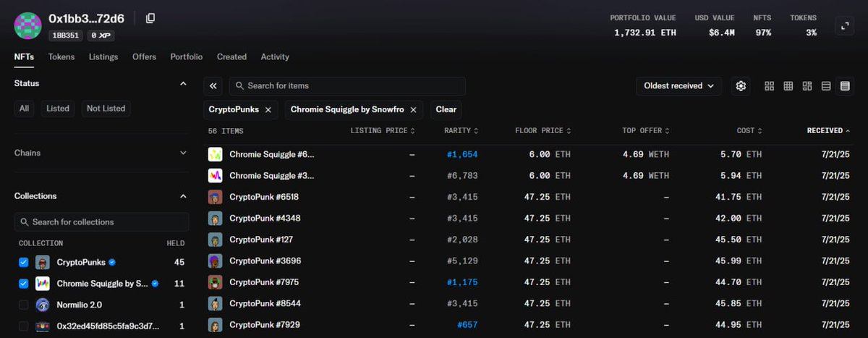The width and height of the screenshot is (868, 338).
Task: Click the wallet avatar image
Action: click(28, 26)
